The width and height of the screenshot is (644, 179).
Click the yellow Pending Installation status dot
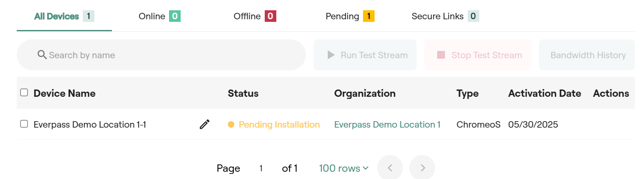tap(231, 125)
